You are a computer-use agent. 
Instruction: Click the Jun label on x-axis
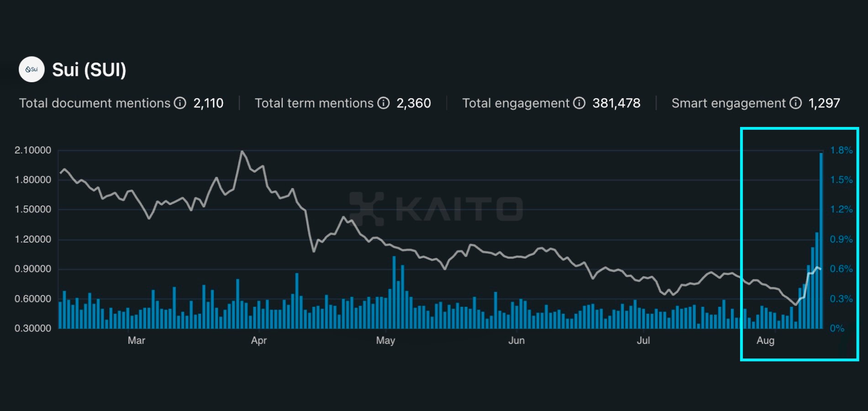517,341
